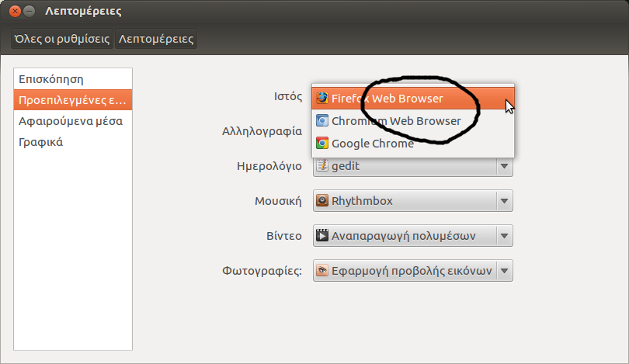Click the Λεπτομέρειες toolbar button

(155, 39)
